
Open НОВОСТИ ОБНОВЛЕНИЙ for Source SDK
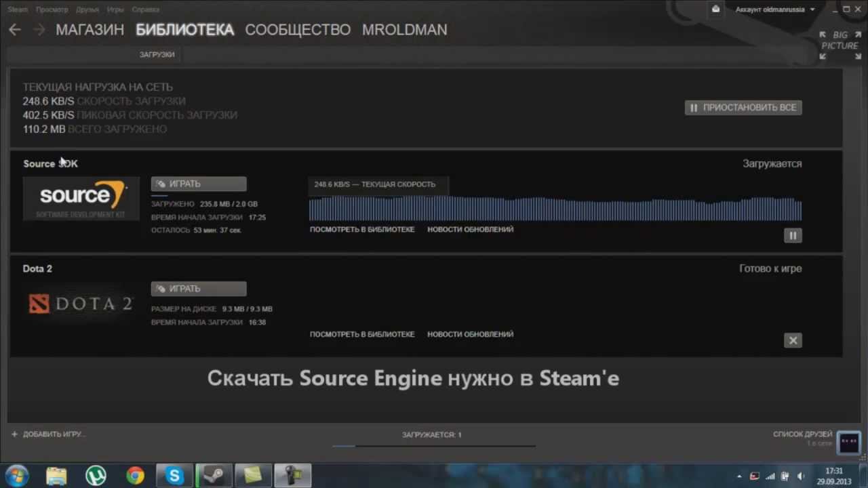(470, 229)
